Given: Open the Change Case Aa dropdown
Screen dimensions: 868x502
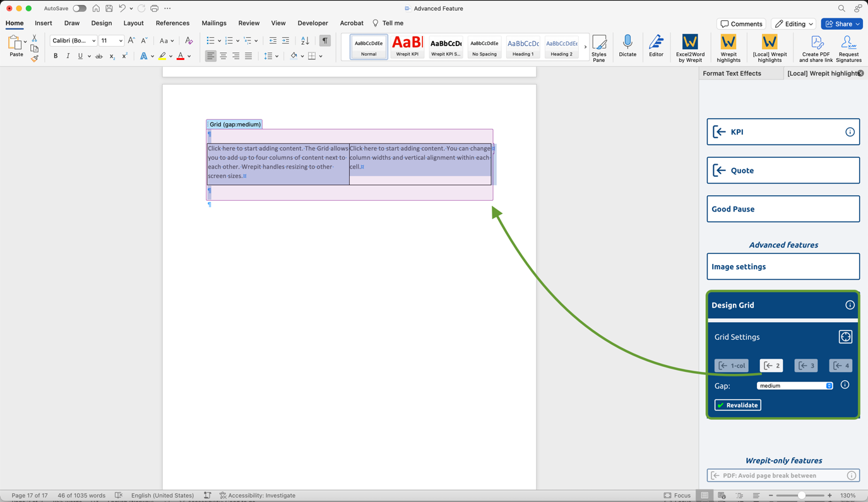Looking at the screenshot, I should point(167,41).
